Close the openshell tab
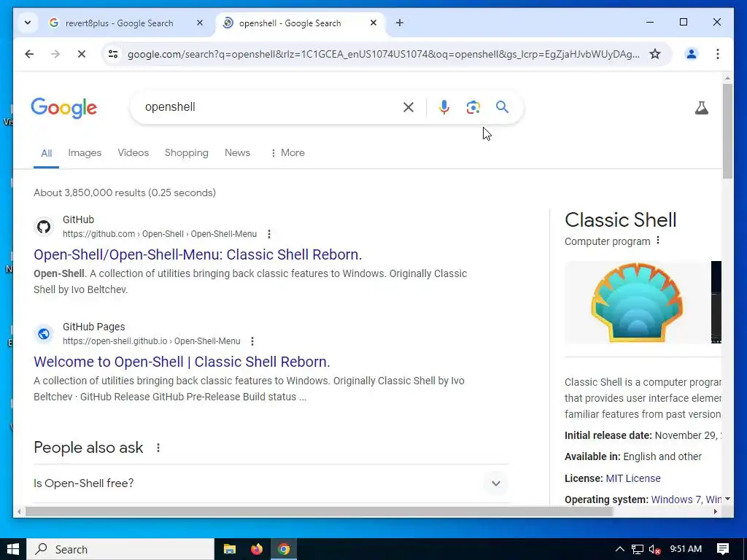This screenshot has width=747, height=560. tap(373, 23)
